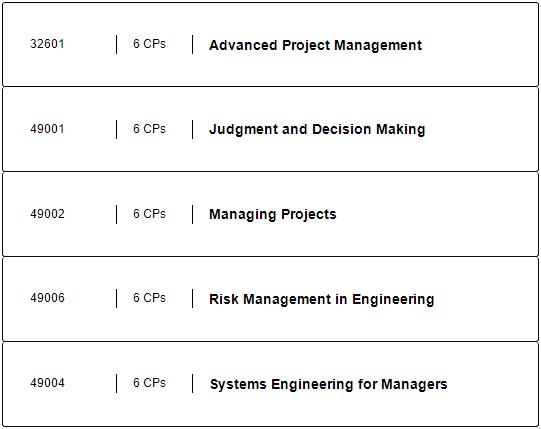The height and width of the screenshot is (429, 541).
Task: Click subject code 49004
Action: pos(47,383)
